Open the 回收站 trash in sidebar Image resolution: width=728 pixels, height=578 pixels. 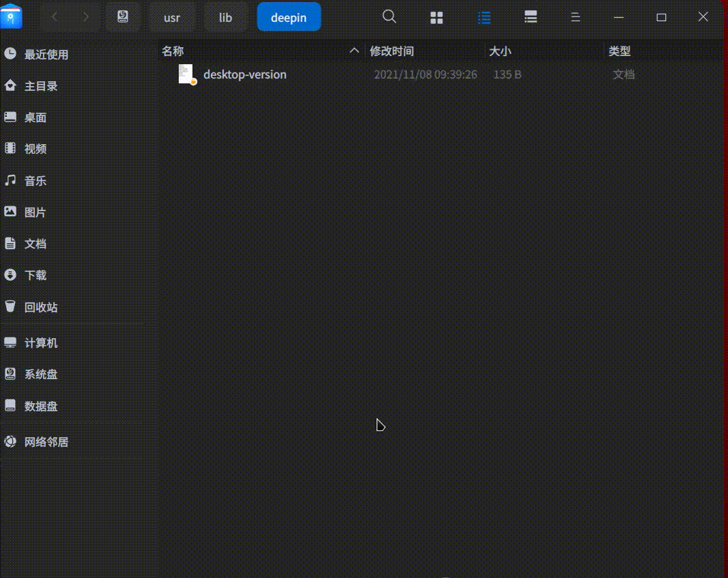(x=40, y=307)
